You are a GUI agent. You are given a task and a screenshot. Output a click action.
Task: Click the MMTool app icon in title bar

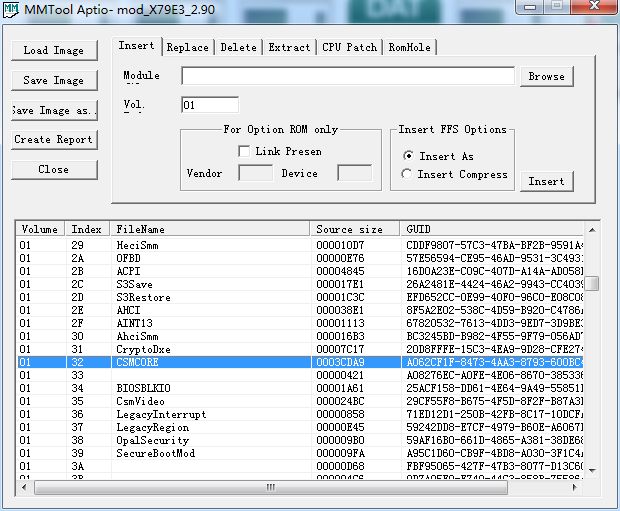(11, 9)
